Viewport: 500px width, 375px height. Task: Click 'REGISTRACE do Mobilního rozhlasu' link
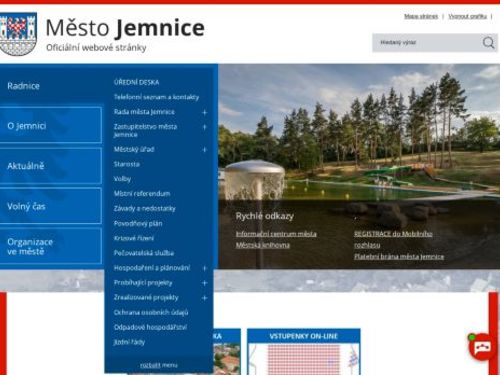pos(393,239)
